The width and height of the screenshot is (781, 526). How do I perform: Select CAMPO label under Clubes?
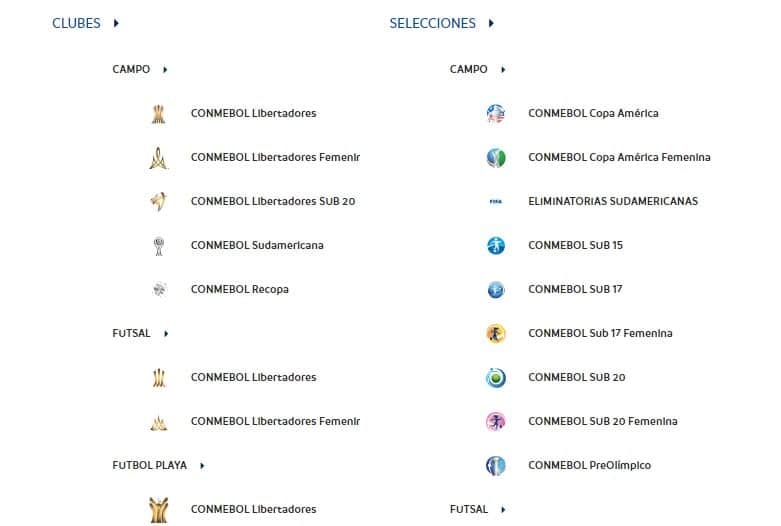click(x=131, y=69)
